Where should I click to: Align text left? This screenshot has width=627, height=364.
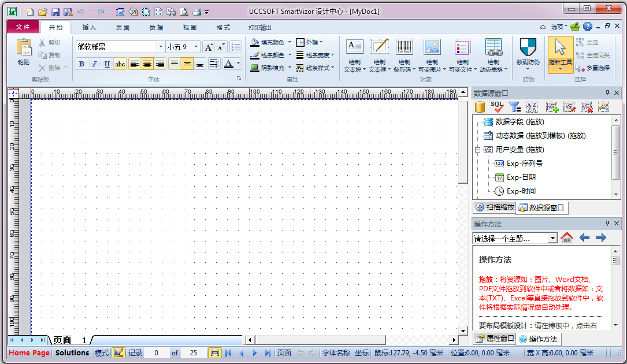point(135,64)
